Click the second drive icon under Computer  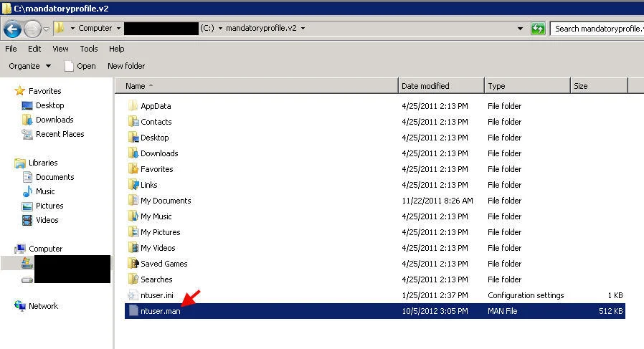(x=27, y=279)
